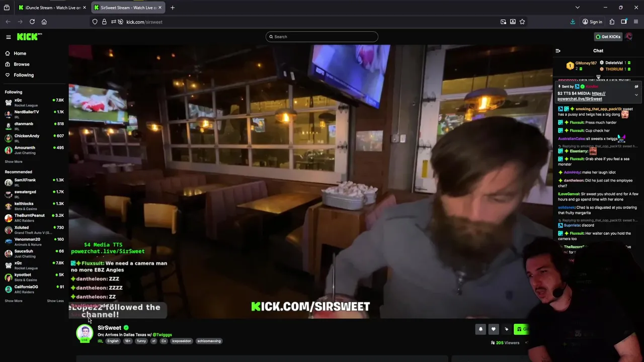
Task: Open Following in sidebar
Action: pyautogui.click(x=19, y=75)
